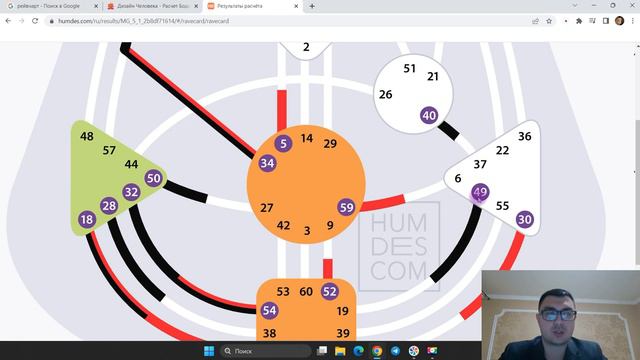This screenshot has height=360, width=640.
Task: Expand the tab search chevron
Action: 575,6
